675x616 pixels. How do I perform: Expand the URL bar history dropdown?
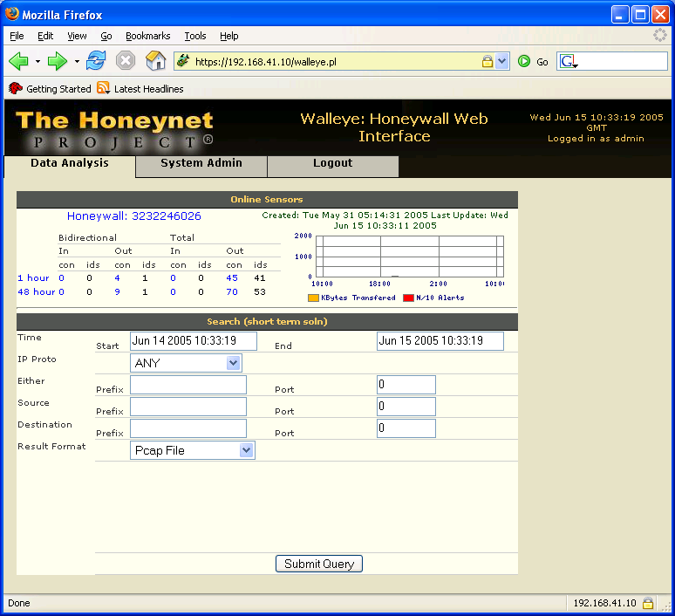click(502, 61)
